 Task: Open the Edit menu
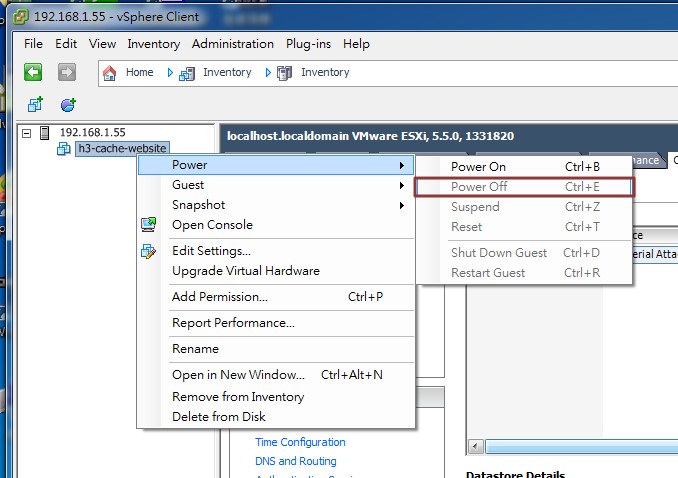tap(66, 44)
